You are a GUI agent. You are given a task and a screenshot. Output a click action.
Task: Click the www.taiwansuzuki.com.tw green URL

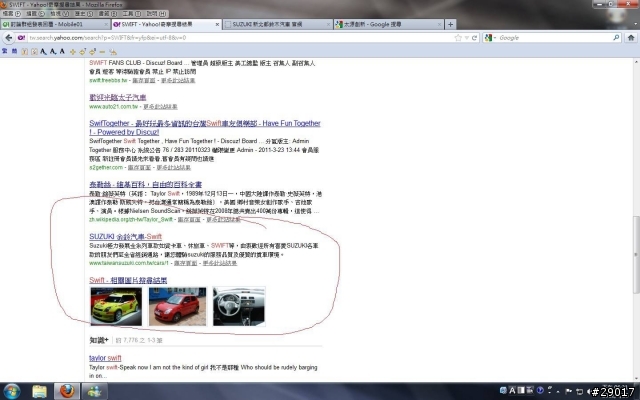129,263
